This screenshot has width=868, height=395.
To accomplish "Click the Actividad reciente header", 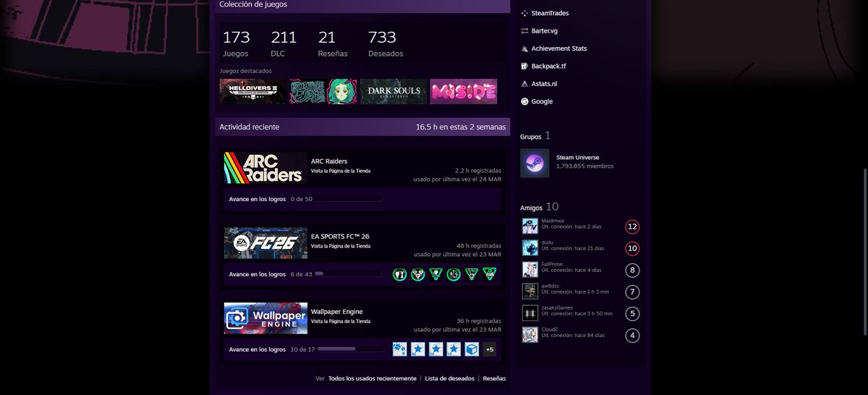I will [362, 127].
